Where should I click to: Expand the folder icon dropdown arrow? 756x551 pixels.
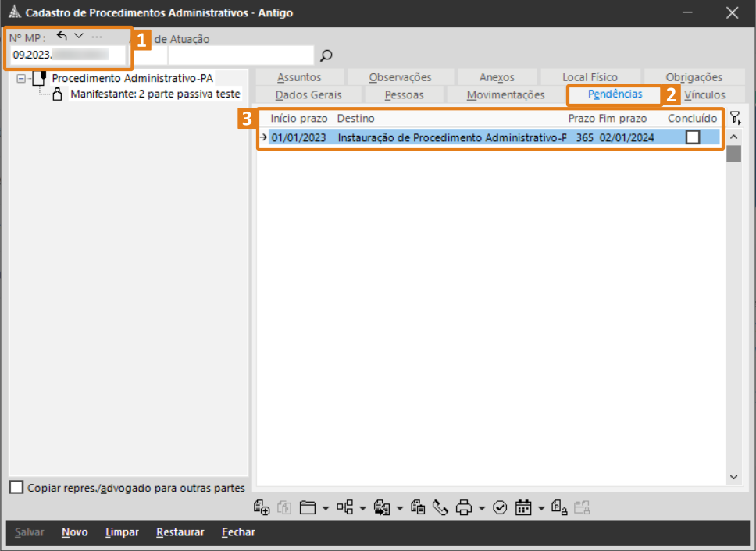pos(326,508)
